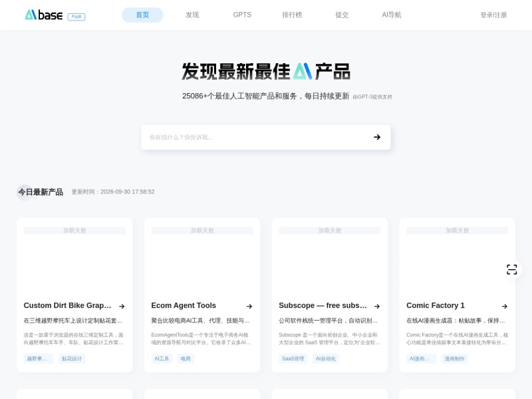Open Subscope card via its arrow

pos(377,306)
